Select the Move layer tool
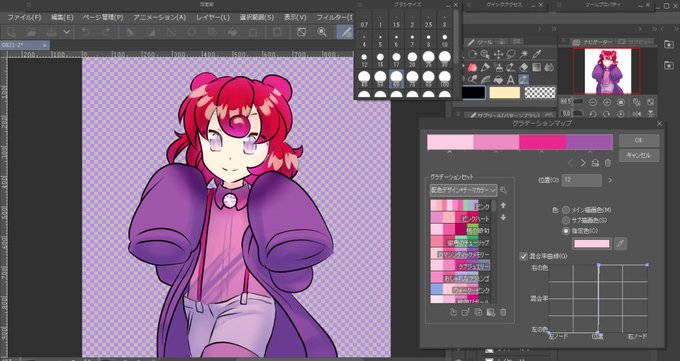This screenshot has width=680, height=361. pyautogui.click(x=498, y=54)
